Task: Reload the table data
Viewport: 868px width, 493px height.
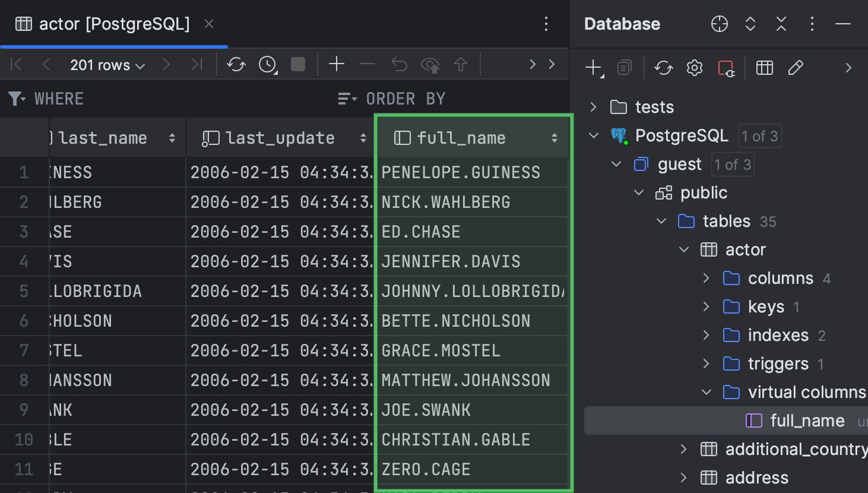Action: tap(236, 65)
